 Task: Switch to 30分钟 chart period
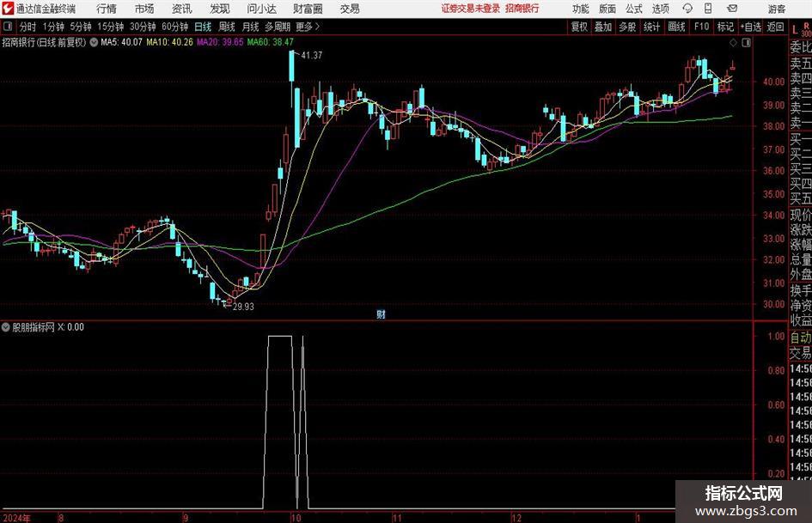pos(143,27)
